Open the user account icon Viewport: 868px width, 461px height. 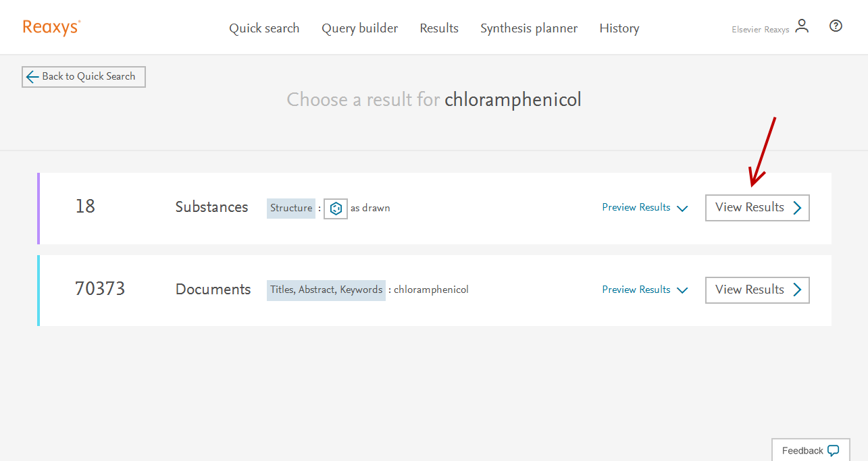click(x=802, y=26)
